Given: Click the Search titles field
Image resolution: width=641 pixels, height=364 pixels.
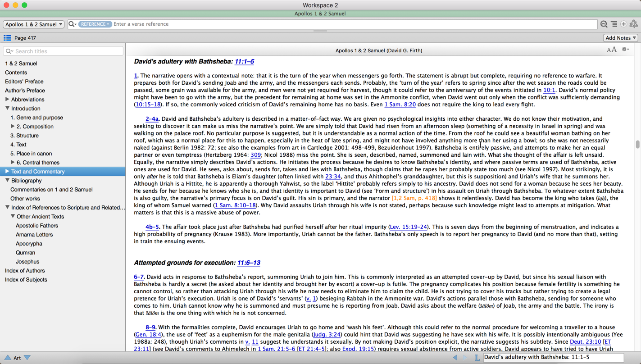Looking at the screenshot, I should 63,51.
